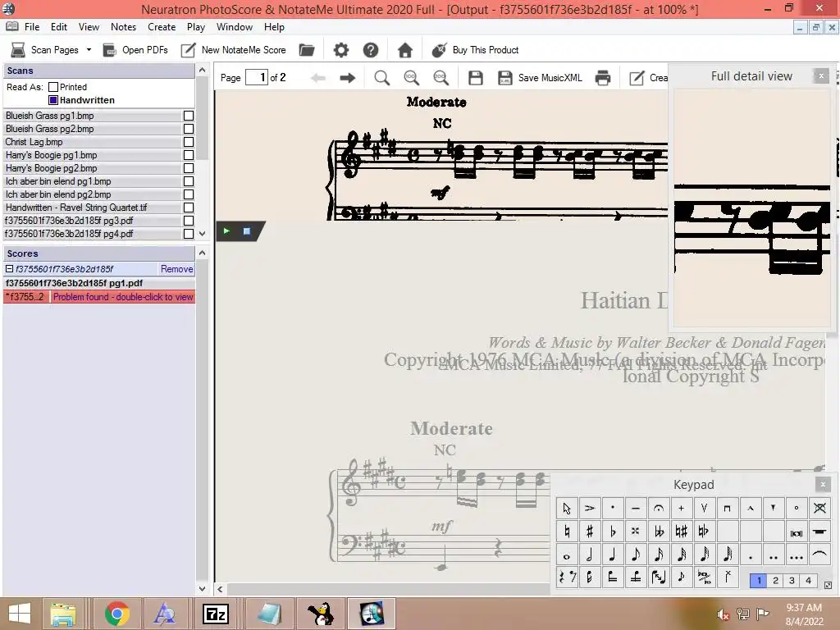Click the Open PDFs toolbar button
Screen dimensions: 840x630
tap(135, 50)
